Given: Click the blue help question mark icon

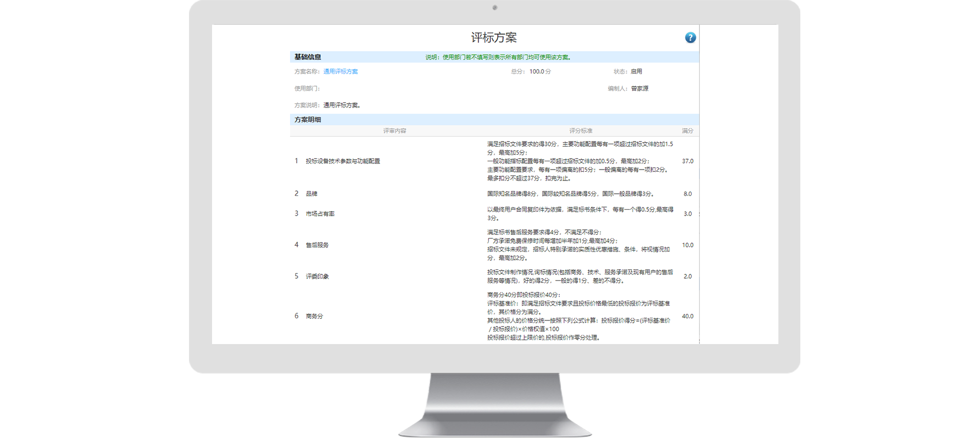Looking at the screenshot, I should pyautogui.click(x=690, y=37).
